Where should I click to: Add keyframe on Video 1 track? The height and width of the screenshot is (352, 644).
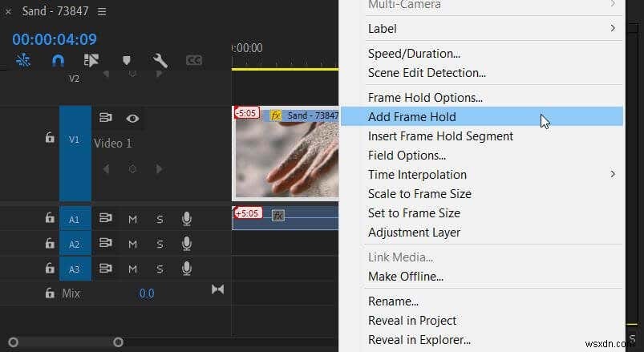coord(132,169)
